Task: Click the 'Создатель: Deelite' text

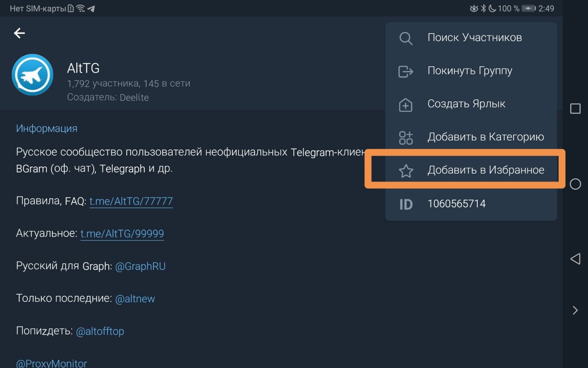Action: pyautogui.click(x=108, y=98)
